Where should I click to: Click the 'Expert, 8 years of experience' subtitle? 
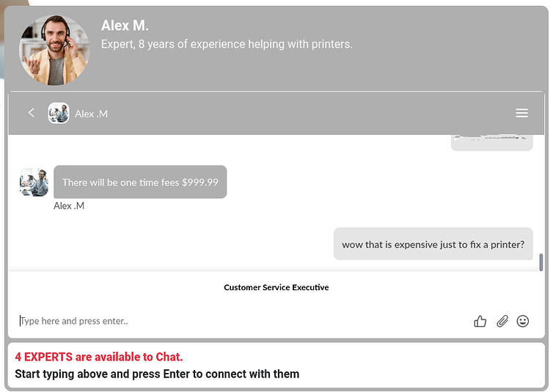click(x=227, y=45)
